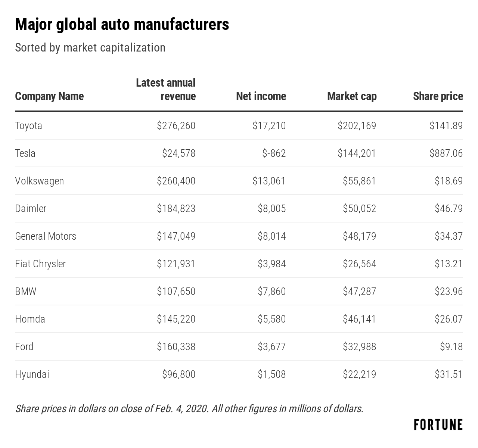Click Tesla's net income value $-862
This screenshot has width=478, height=448.
274,153
